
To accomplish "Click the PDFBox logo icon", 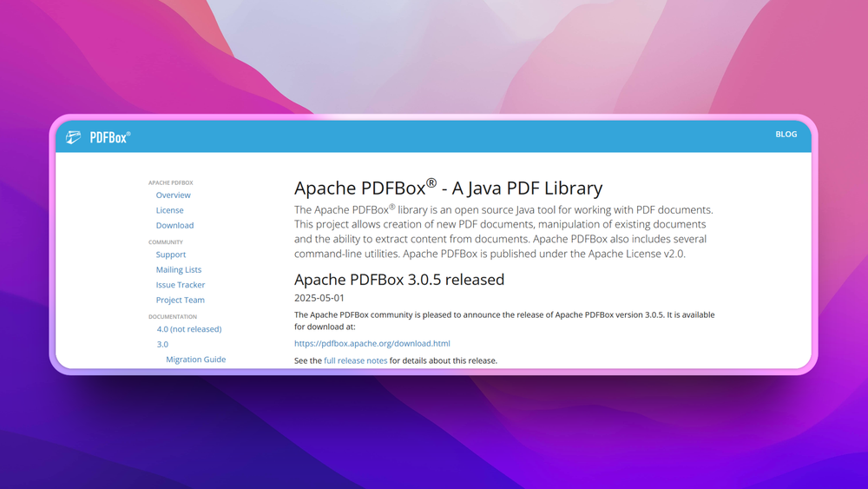I will click(x=73, y=137).
